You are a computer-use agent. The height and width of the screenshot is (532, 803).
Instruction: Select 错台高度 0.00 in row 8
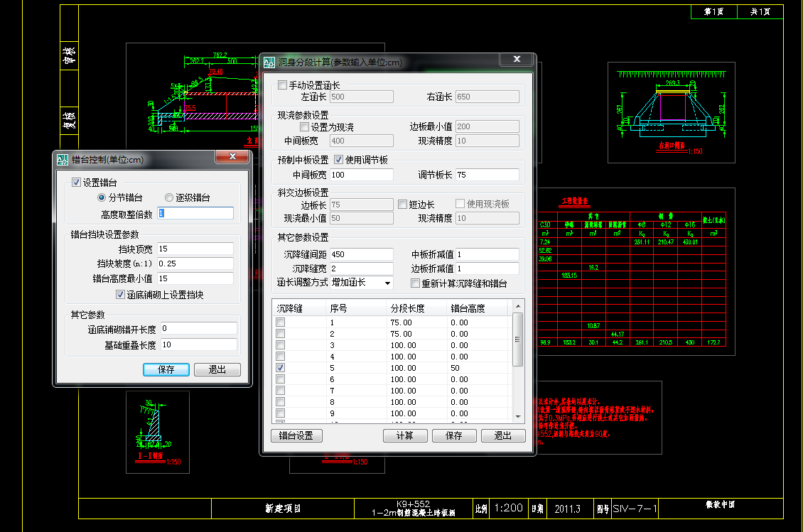(459, 402)
